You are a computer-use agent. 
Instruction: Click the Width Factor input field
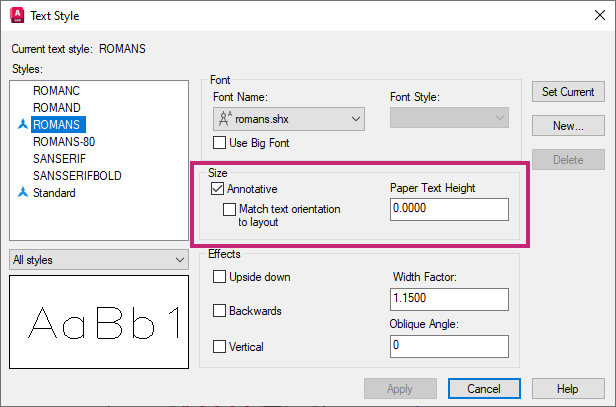[x=449, y=300]
